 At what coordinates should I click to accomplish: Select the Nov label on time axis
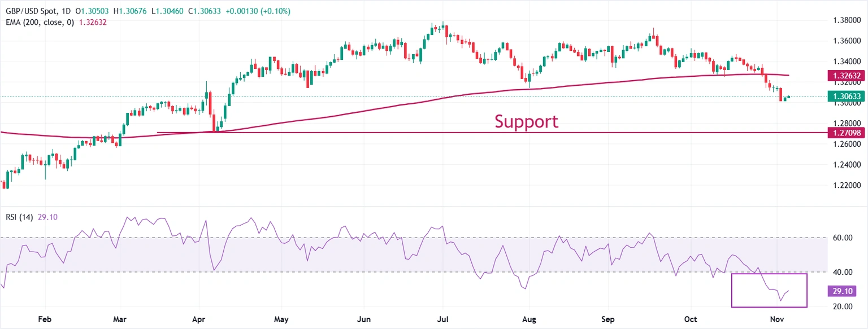778,319
